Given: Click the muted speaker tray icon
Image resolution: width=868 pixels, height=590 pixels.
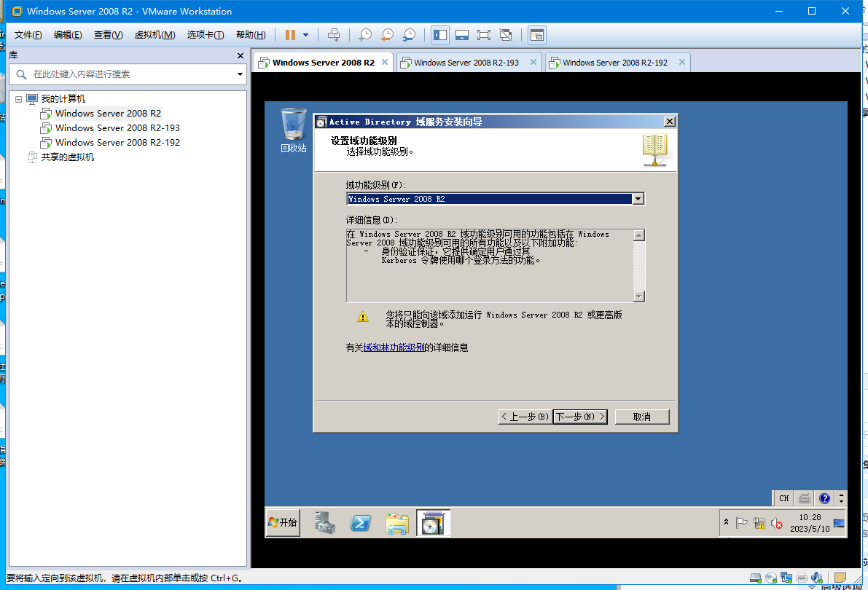Looking at the screenshot, I should [x=777, y=522].
